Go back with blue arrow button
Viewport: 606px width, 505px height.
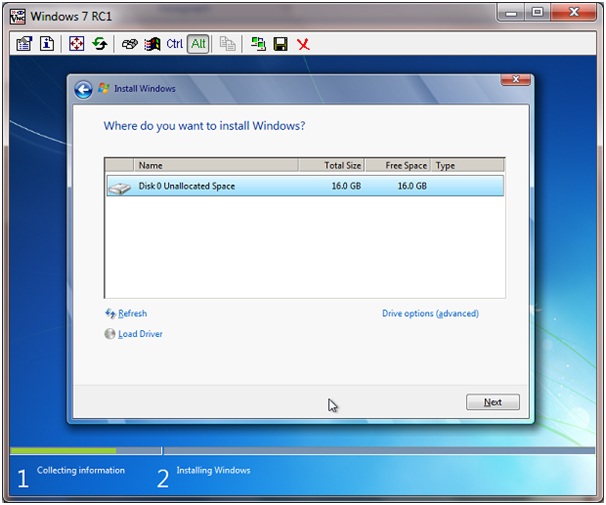pos(83,90)
